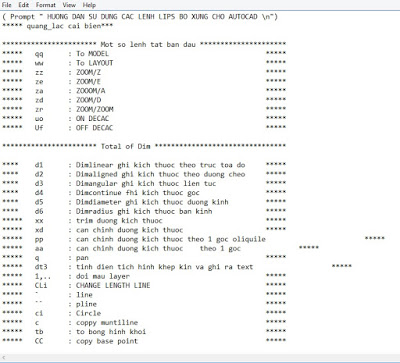Open the Edit menu

pyautogui.click(x=23, y=5)
